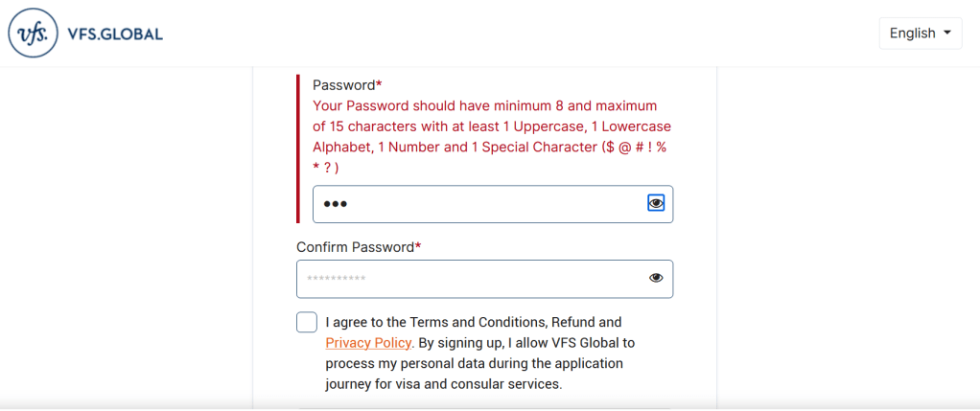The image size is (980, 411).
Task: Click the asterisk placeholder in Confirm Password
Action: 336,279
